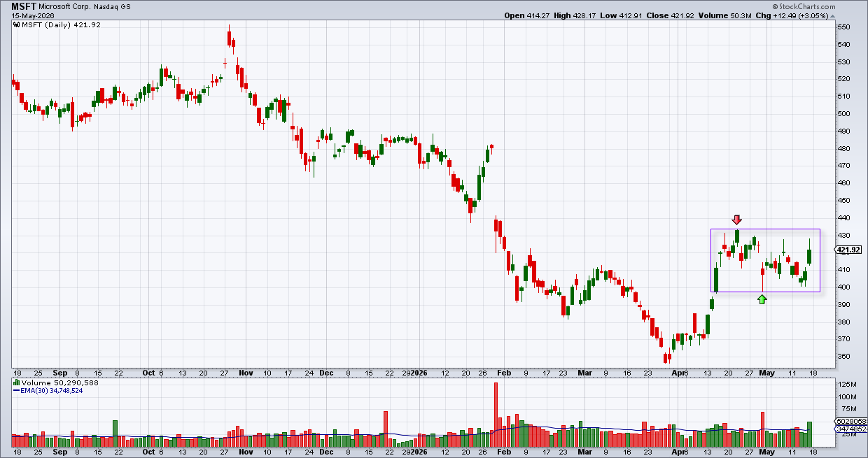The width and height of the screenshot is (868, 458).
Task: Click the candlestick legend icon beside MSFT (Daily)
Action: [x=17, y=26]
